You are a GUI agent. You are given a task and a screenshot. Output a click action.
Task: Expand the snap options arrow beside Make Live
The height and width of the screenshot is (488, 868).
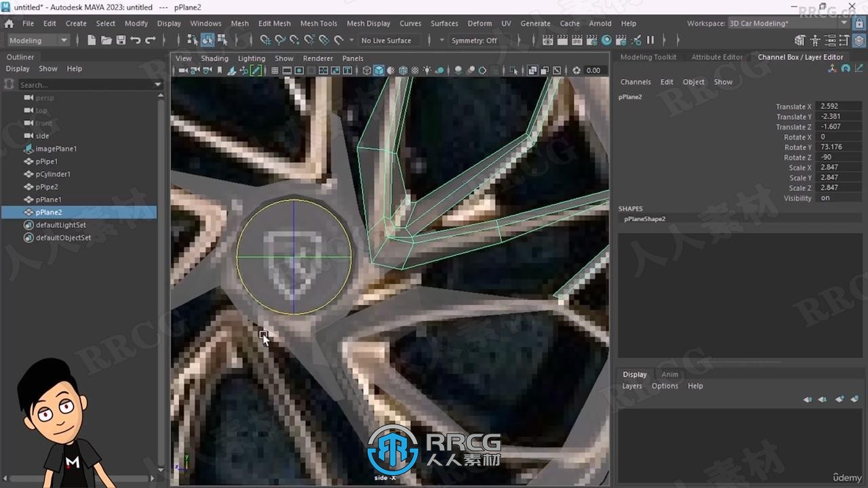(x=351, y=40)
